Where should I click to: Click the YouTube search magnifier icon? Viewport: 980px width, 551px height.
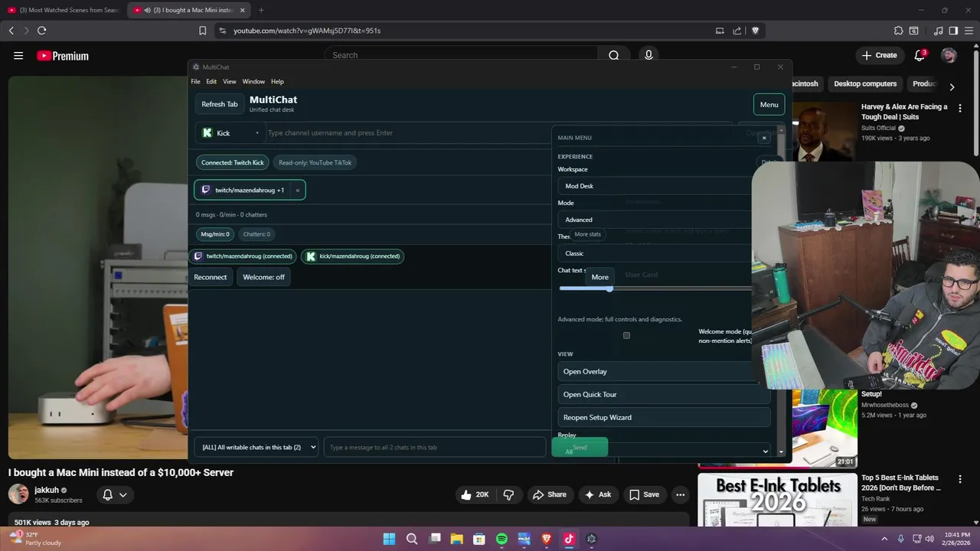coord(613,55)
